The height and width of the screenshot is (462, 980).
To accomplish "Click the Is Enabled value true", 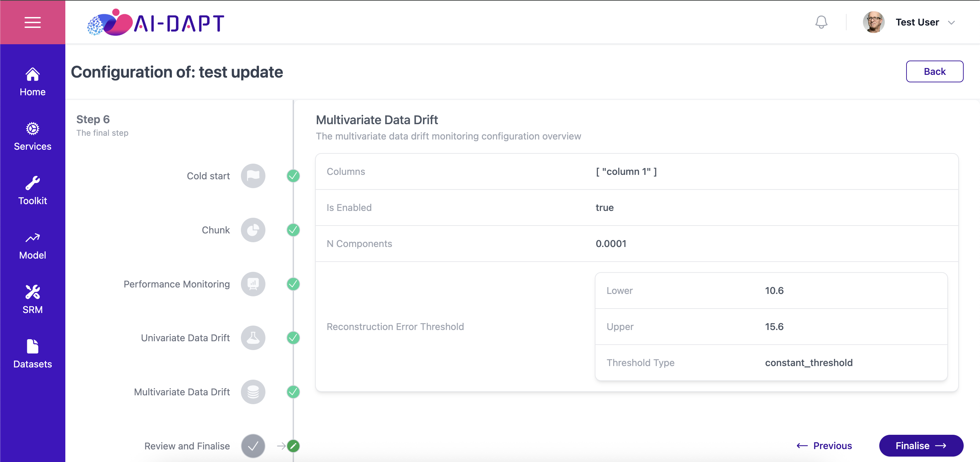I will (605, 208).
